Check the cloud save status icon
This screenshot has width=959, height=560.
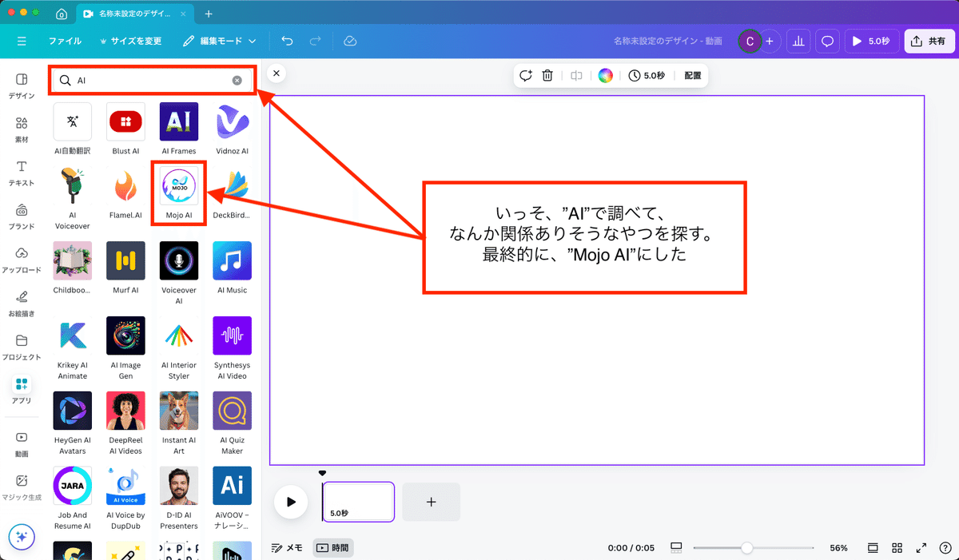click(349, 41)
